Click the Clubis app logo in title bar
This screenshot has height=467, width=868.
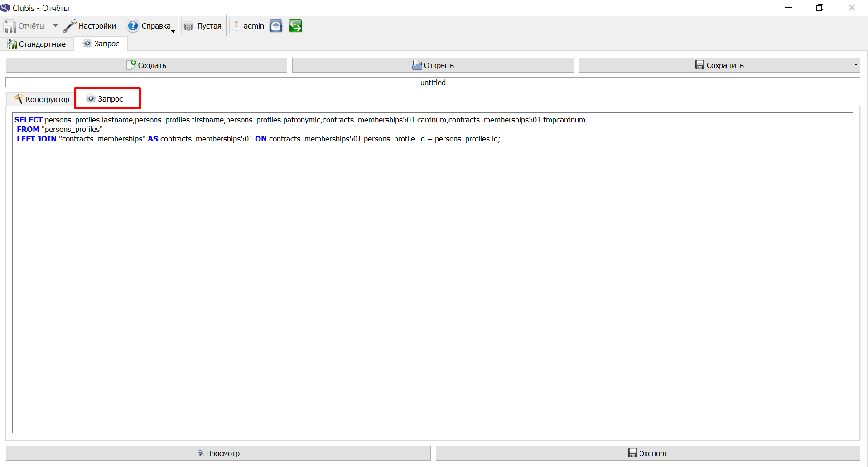click(x=5, y=8)
